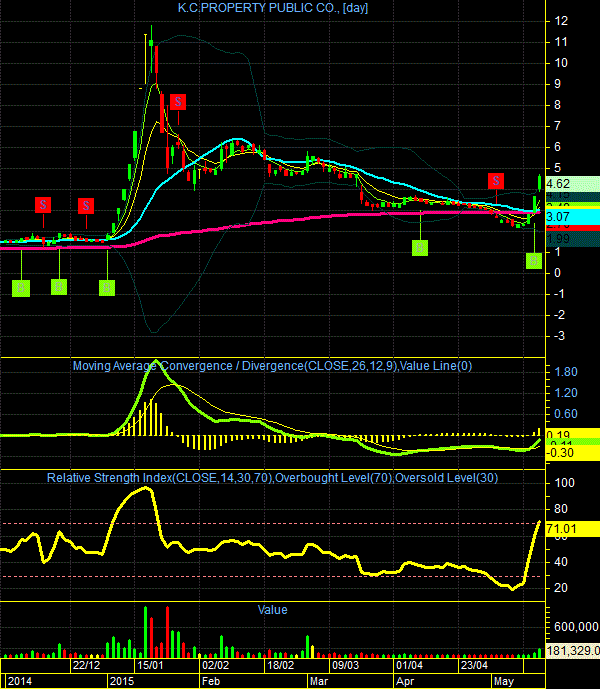This screenshot has height=689, width=600.
Task: Click the Apr month label on the timeline
Action: [405, 681]
